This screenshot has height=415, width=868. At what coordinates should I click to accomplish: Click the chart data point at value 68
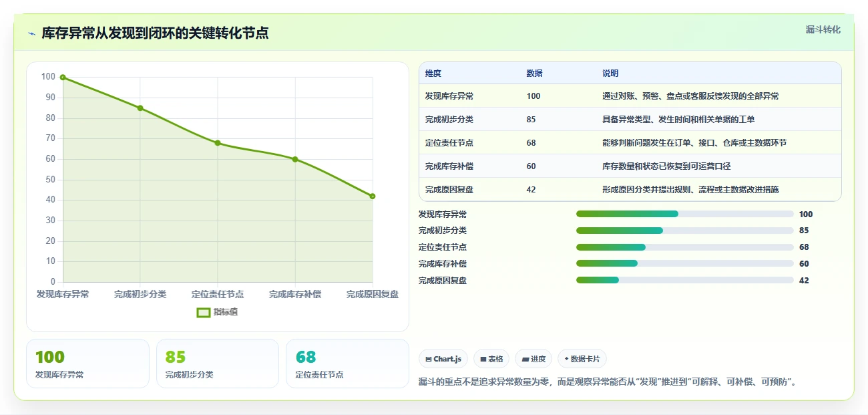coord(218,143)
